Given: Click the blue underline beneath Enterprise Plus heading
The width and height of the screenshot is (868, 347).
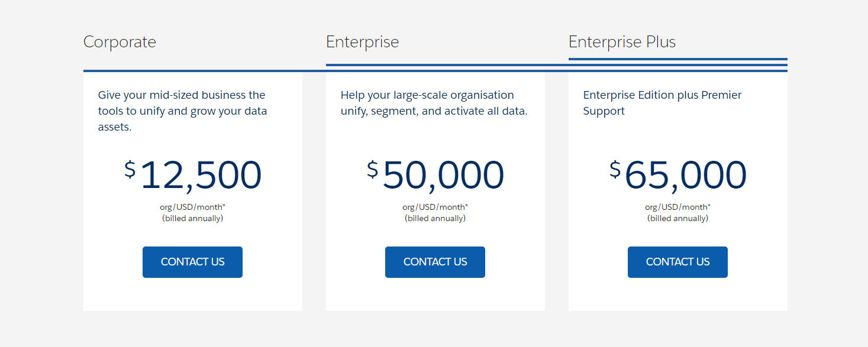Looking at the screenshot, I should (677, 59).
